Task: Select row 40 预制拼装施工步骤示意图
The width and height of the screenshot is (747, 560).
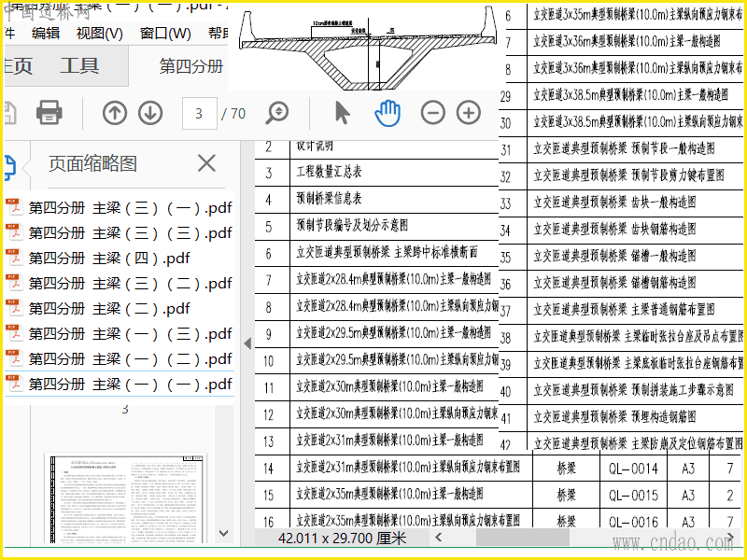Action: pos(621,391)
